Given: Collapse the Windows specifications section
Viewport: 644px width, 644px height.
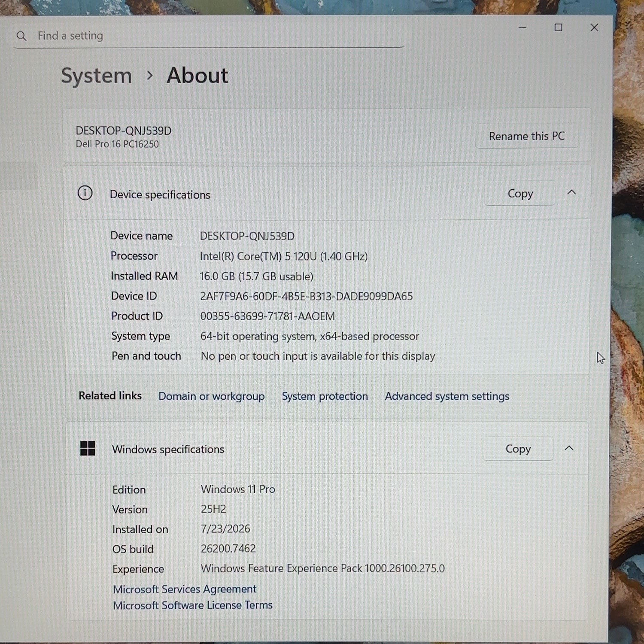Looking at the screenshot, I should pos(569,448).
